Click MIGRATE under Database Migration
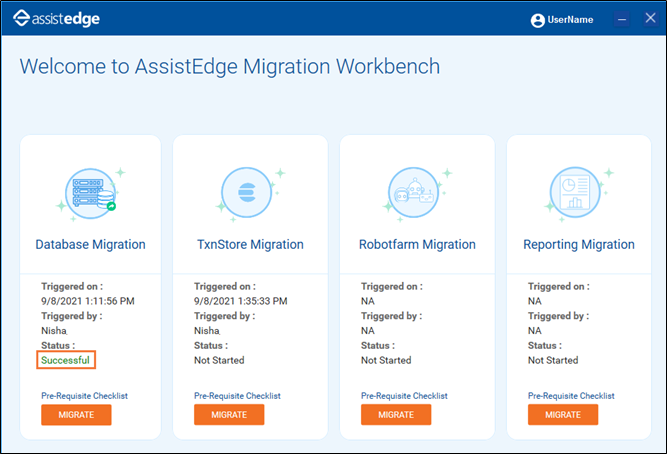 coord(76,414)
